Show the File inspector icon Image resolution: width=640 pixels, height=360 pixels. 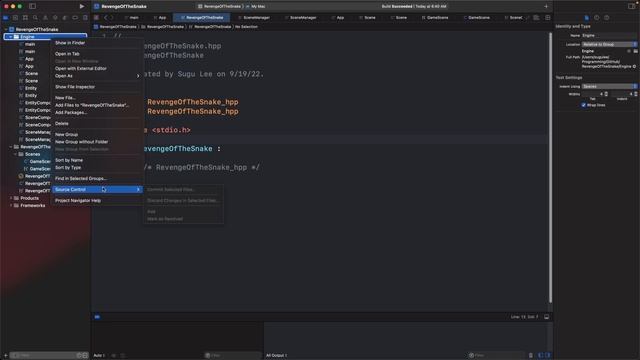pyautogui.click(x=587, y=18)
